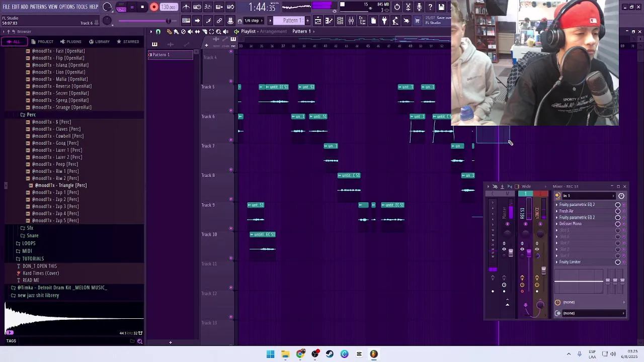Open the FILE menu
The image size is (644, 362).
[x=7, y=7]
